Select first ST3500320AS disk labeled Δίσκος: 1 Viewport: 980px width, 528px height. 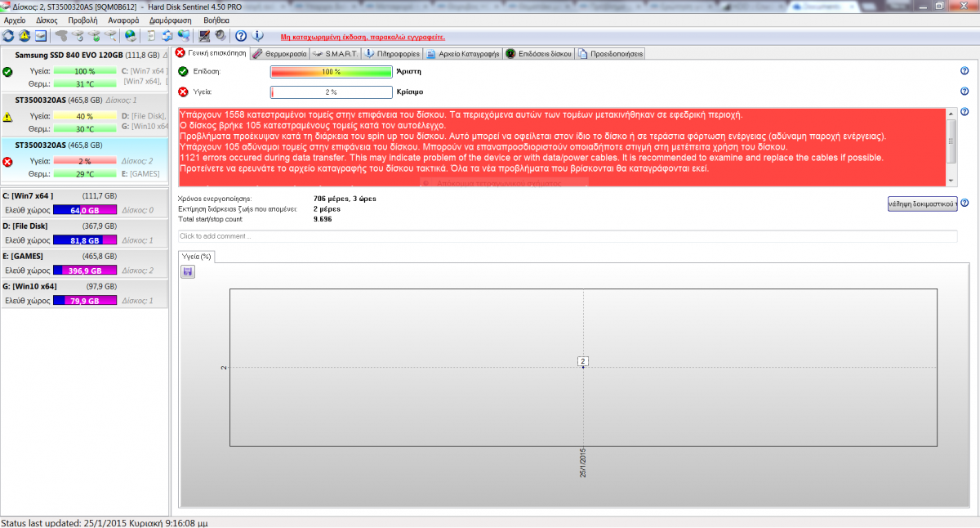(85, 115)
